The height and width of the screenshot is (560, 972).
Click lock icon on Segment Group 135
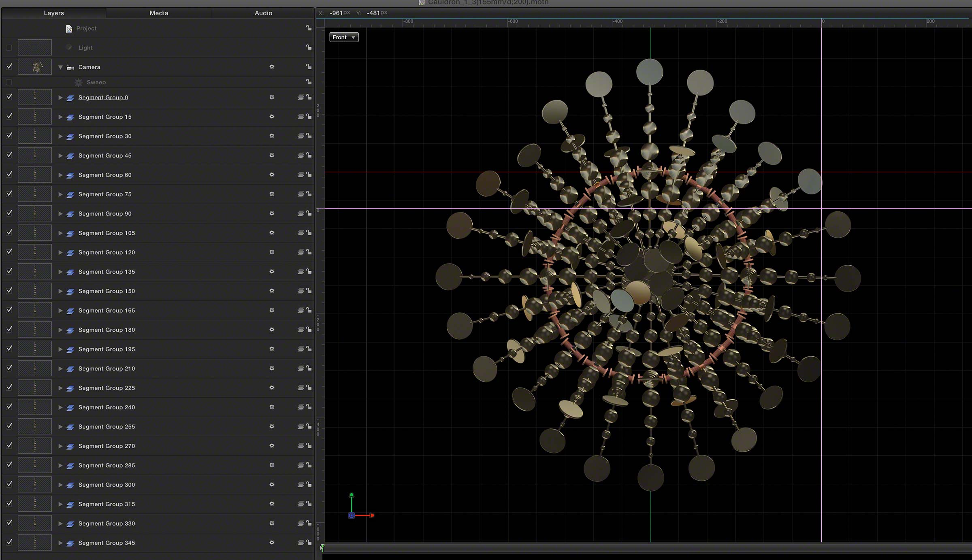pyautogui.click(x=309, y=271)
